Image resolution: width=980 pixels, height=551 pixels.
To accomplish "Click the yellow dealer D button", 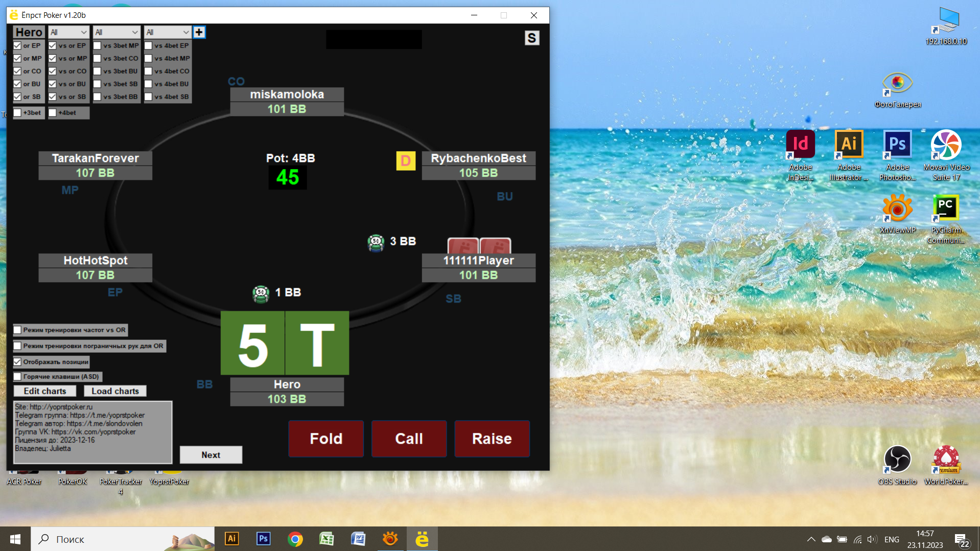I will coord(406,161).
